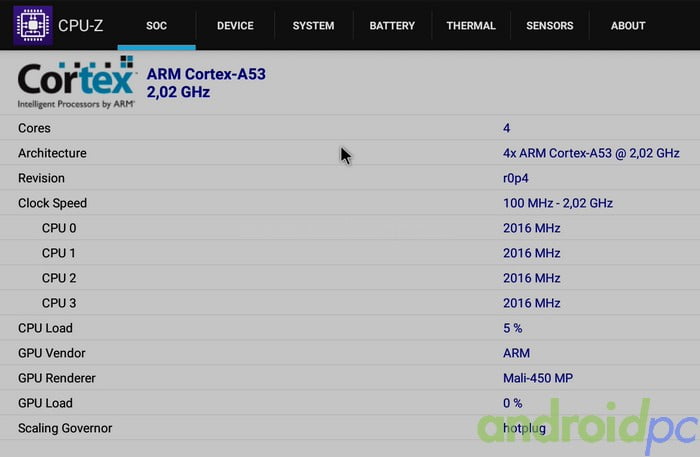700x457 pixels.
Task: Select the CPU Load 5 % value
Action: pyautogui.click(x=512, y=328)
